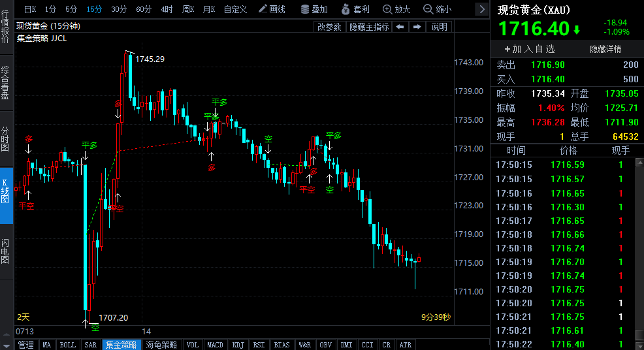
Task: Open 分时图 sidebar view
Action: pyautogui.click(x=5, y=139)
